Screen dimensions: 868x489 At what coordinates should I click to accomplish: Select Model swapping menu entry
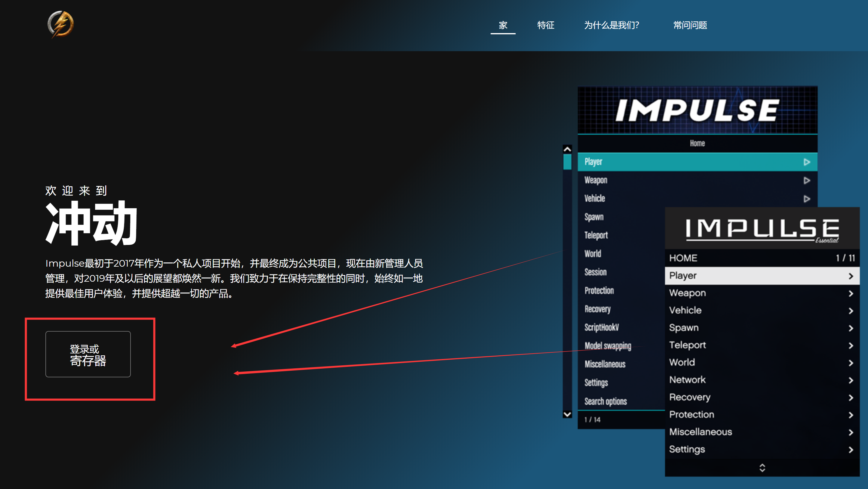pos(608,346)
